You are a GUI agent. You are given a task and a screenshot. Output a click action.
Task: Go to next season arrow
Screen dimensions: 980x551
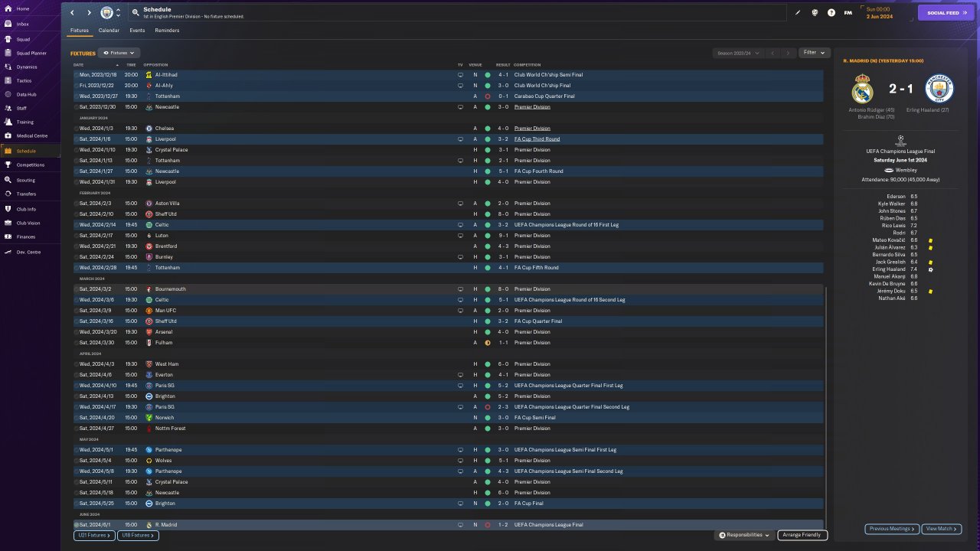coord(788,53)
